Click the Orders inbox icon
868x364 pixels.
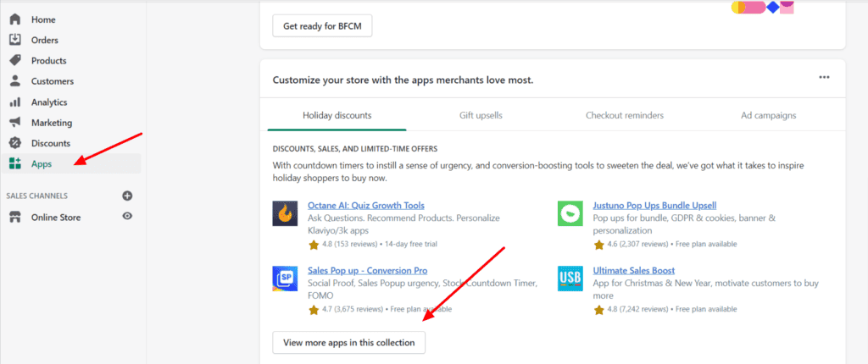click(x=15, y=40)
